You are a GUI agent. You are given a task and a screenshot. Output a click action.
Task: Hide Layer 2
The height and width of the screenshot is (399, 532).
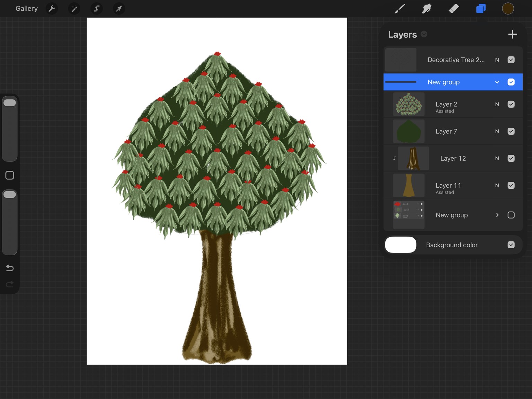[x=511, y=104]
